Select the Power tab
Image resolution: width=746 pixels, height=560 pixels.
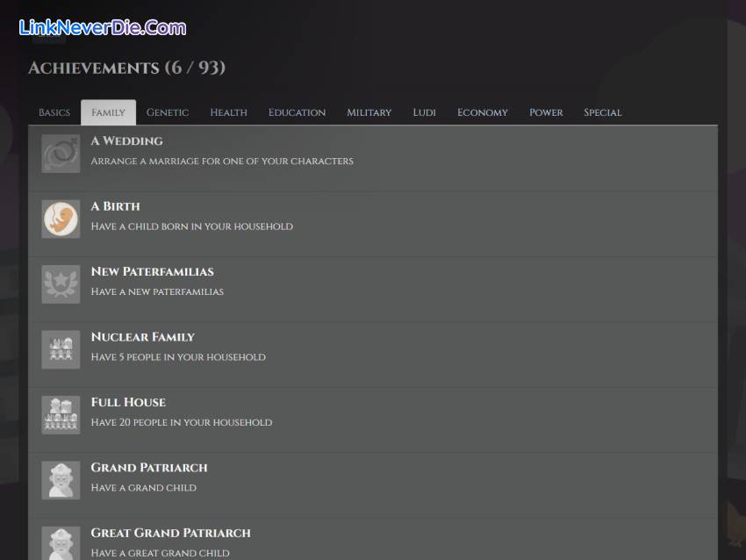[546, 112]
